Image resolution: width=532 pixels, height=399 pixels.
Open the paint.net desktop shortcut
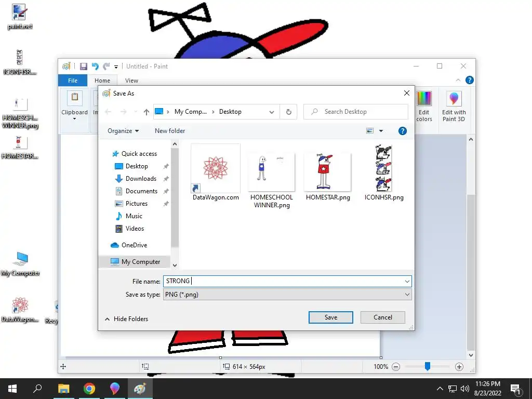(19, 17)
